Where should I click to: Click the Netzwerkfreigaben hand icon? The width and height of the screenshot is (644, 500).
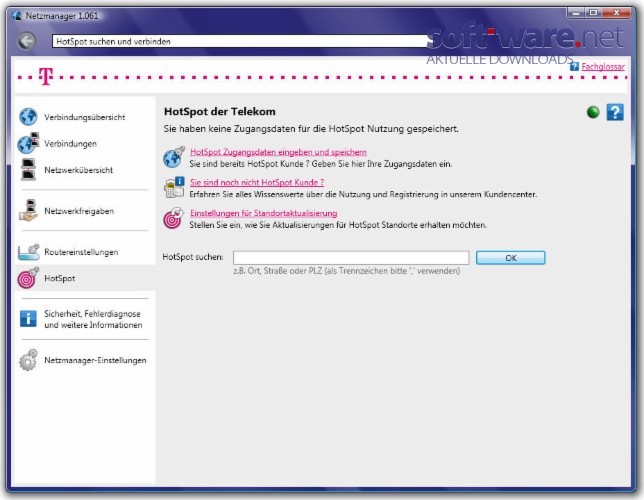click(28, 210)
